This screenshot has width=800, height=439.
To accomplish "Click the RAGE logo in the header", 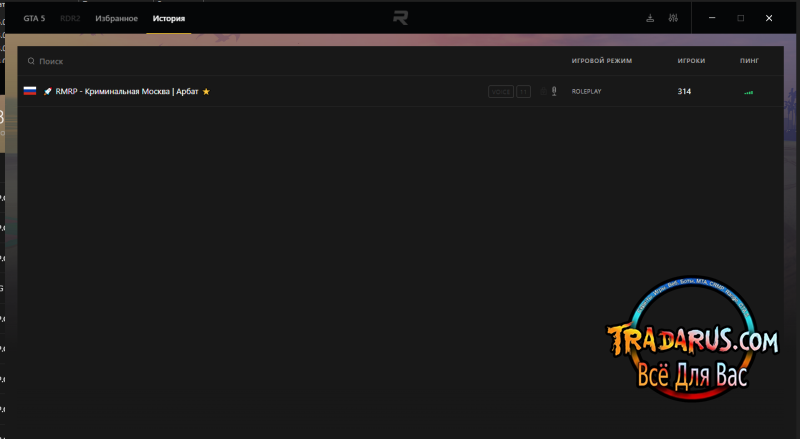I will tap(401, 18).
